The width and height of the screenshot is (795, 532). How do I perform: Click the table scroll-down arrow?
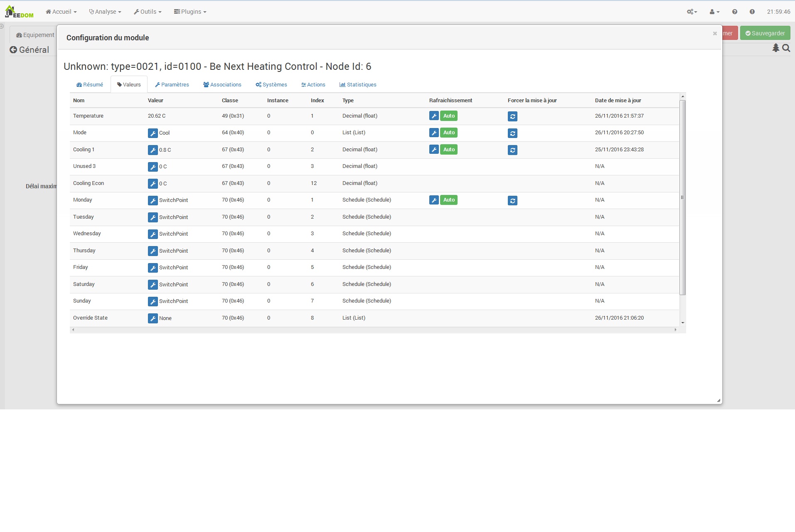coord(682,323)
